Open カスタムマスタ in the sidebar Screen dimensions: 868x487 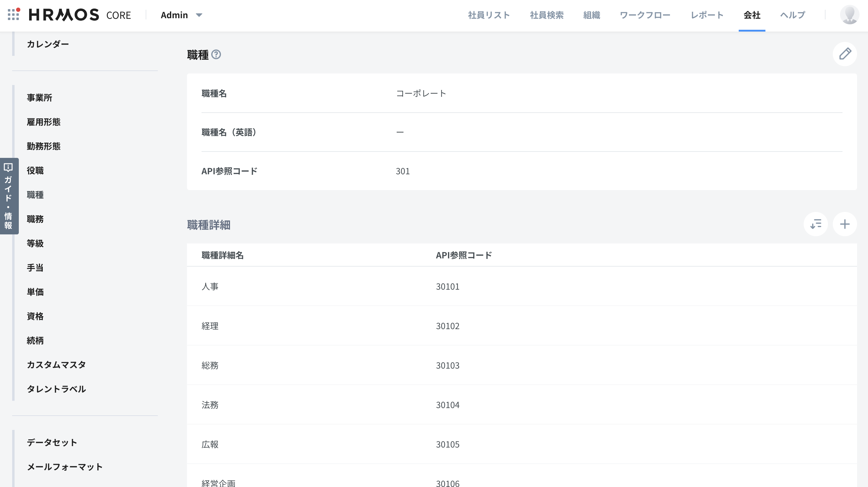tap(56, 365)
